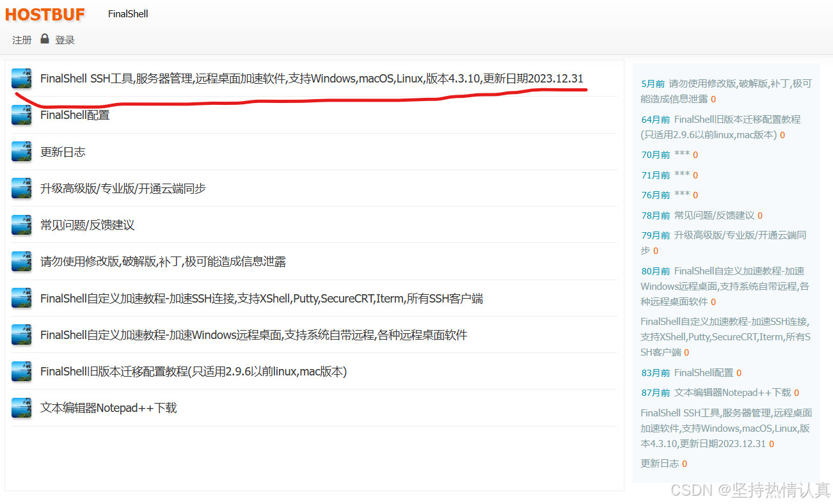The height and width of the screenshot is (504, 833).
Task: Open 请勿使用修改版,破解版,补丁 post in main list
Action: (x=163, y=262)
